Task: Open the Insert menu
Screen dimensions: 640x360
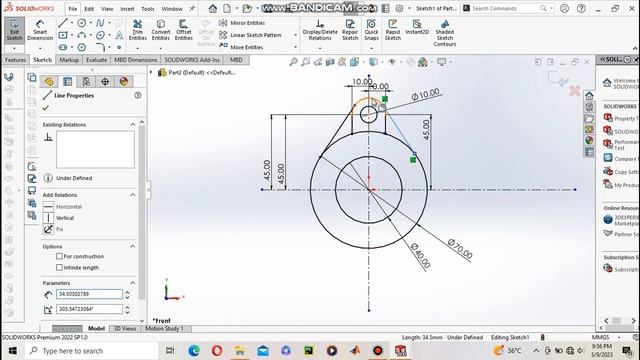Action: click(127, 9)
